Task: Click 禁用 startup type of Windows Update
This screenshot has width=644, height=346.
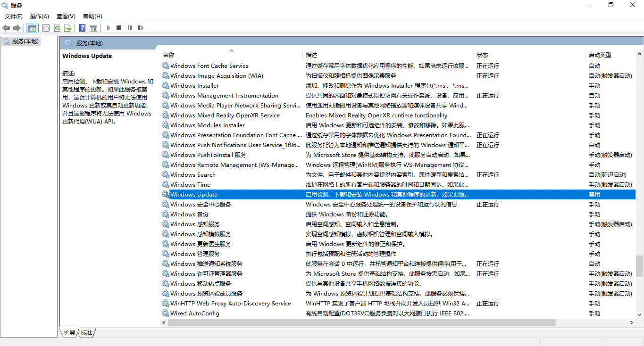Action: click(x=594, y=194)
